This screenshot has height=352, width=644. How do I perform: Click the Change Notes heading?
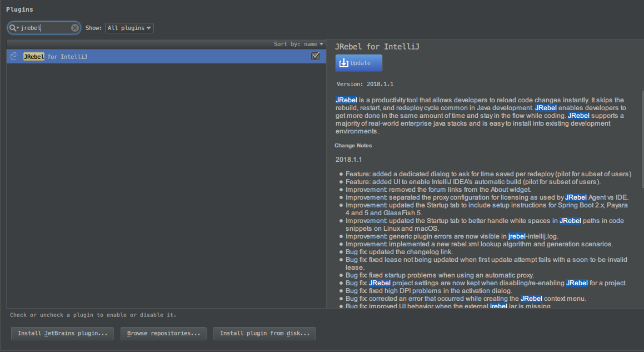pyautogui.click(x=353, y=146)
